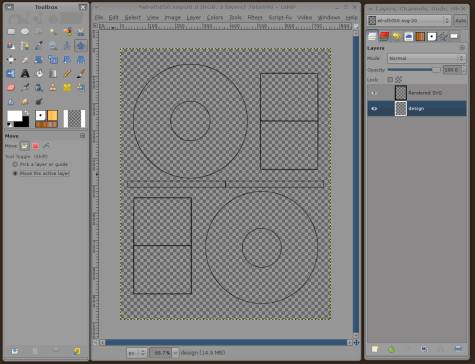Create a new layer
475x364 pixels.
coord(375,349)
